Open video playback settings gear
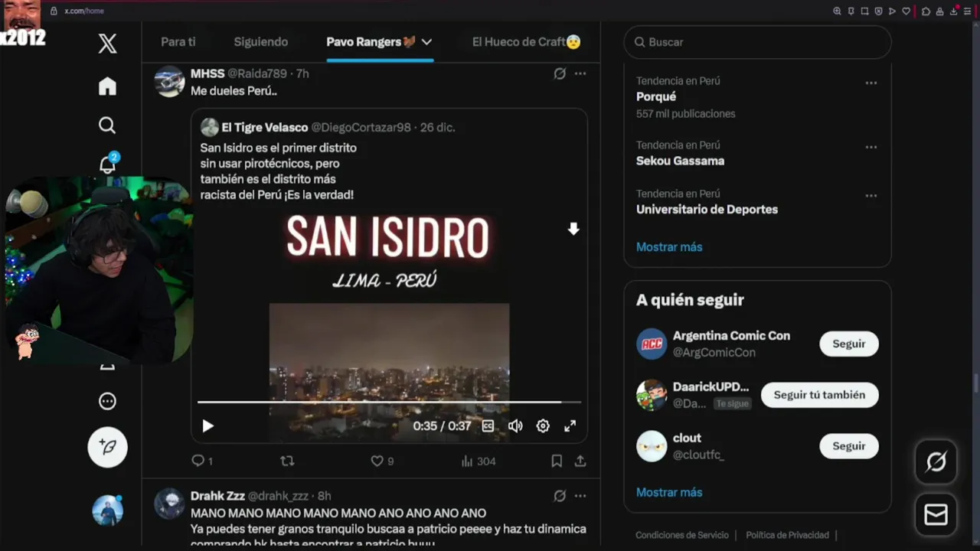This screenshot has height=551, width=980. [x=543, y=426]
